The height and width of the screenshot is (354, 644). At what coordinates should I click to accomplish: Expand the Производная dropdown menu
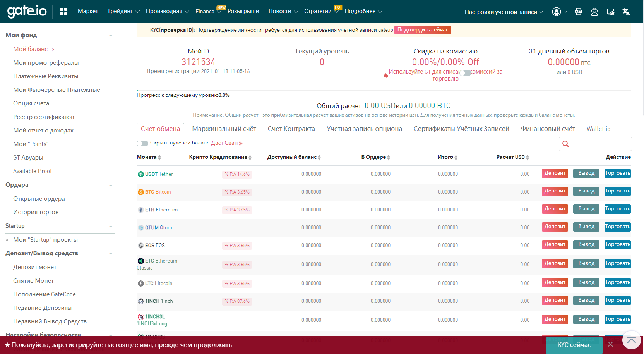pyautogui.click(x=168, y=11)
